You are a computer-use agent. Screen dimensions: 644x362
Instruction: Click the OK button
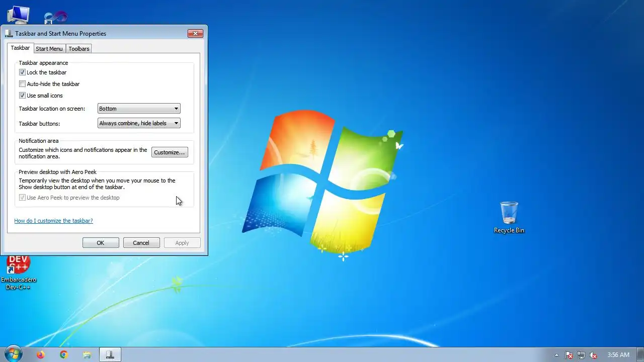pyautogui.click(x=101, y=243)
